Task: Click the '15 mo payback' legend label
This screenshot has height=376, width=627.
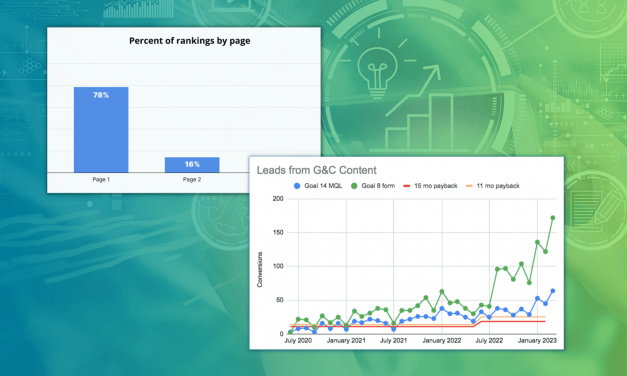Action: point(435,186)
